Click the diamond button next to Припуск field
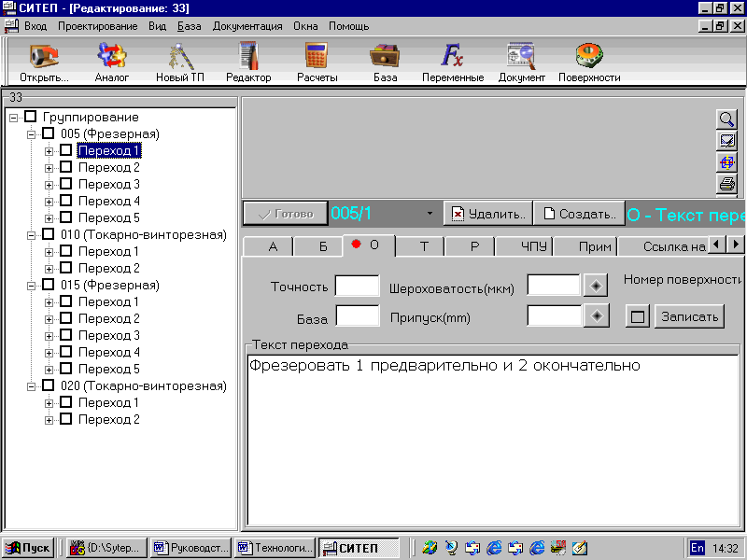The image size is (747, 560). [x=597, y=315]
